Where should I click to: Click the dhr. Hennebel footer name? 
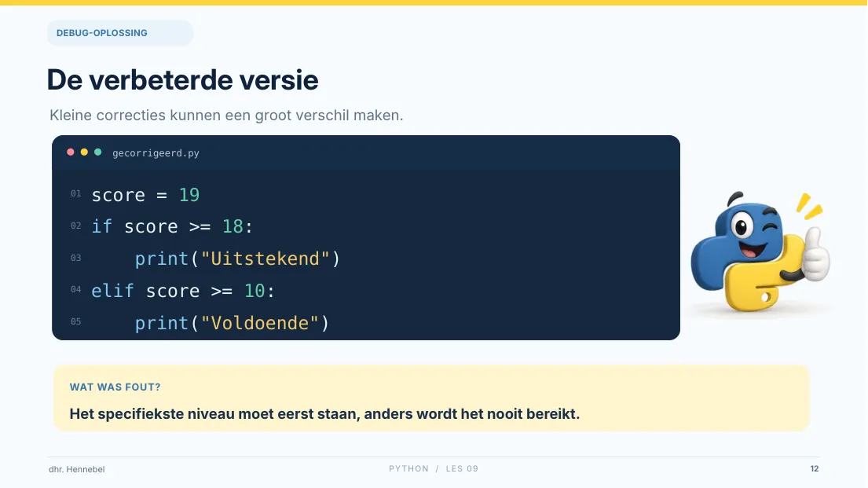click(76, 469)
